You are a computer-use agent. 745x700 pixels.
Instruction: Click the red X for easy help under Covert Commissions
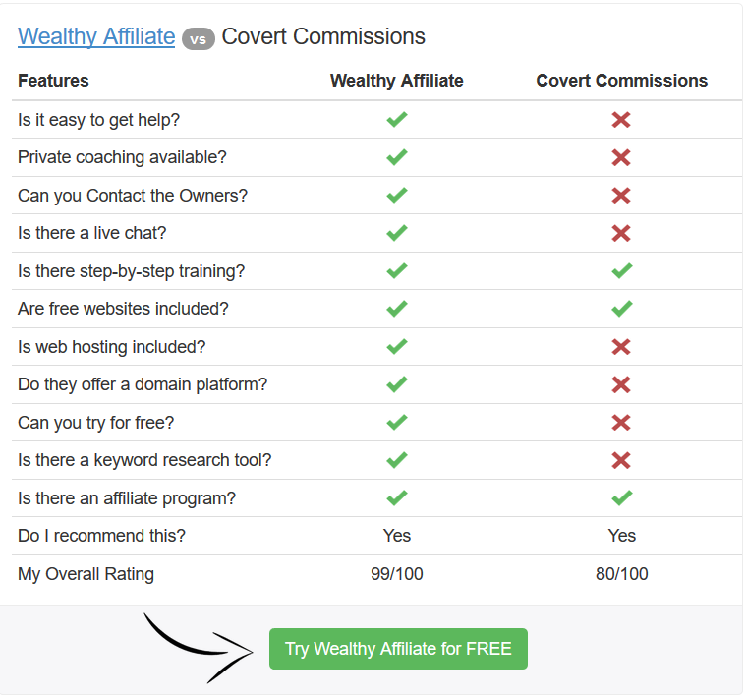pyautogui.click(x=621, y=120)
